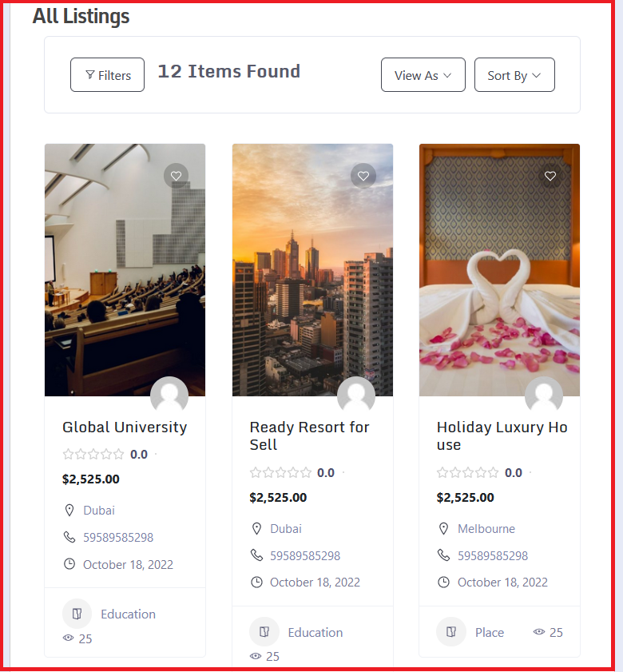Viewport: 623px width, 672px height.
Task: Expand the Sort By dropdown
Action: (514, 75)
